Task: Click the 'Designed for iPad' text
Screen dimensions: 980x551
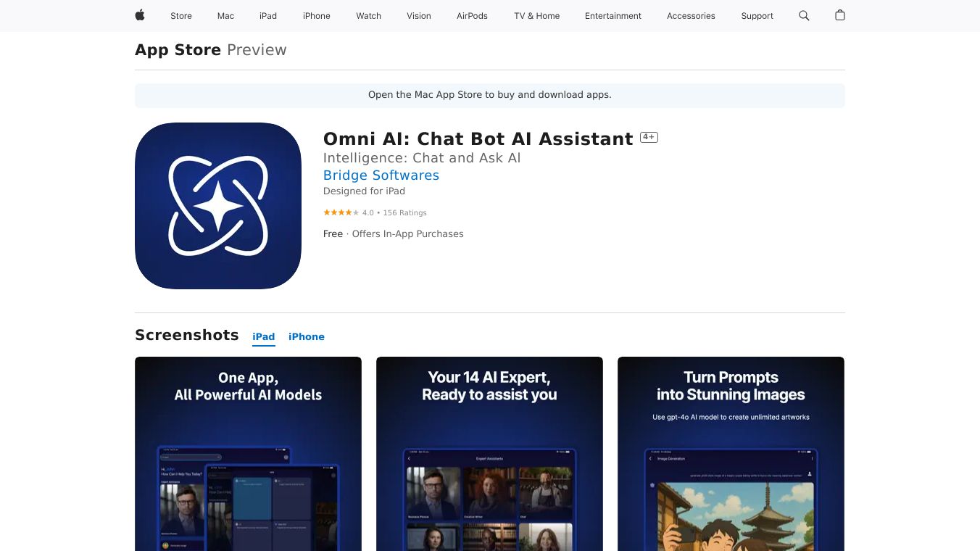Action: click(364, 191)
